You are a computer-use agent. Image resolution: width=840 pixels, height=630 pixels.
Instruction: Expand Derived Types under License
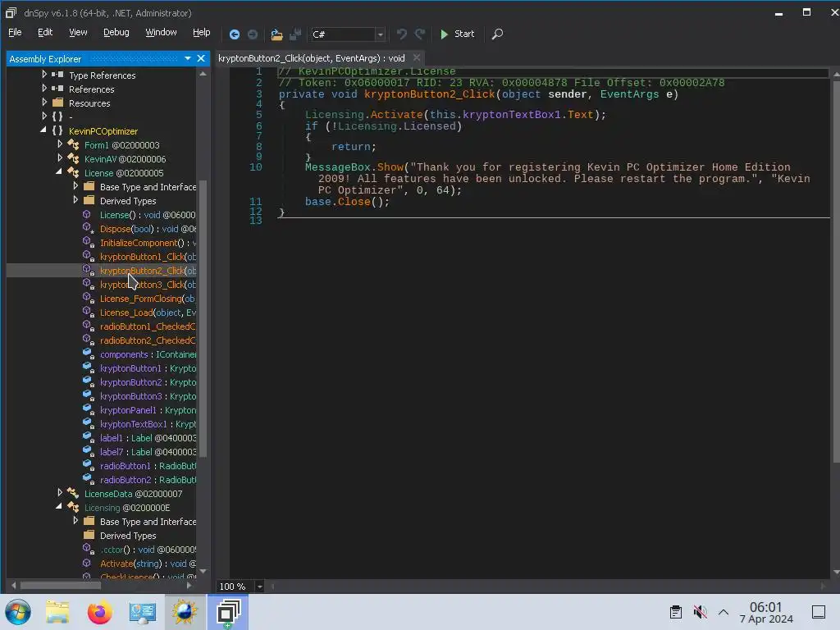pos(75,200)
